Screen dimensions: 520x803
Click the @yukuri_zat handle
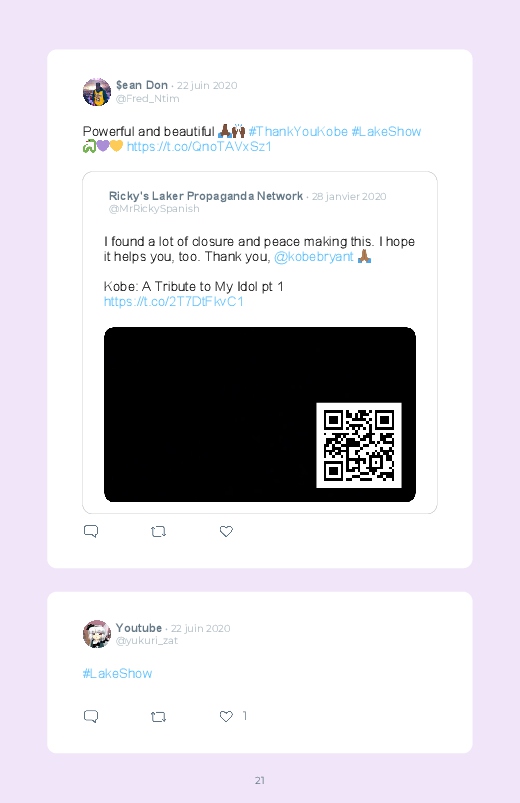coord(147,641)
